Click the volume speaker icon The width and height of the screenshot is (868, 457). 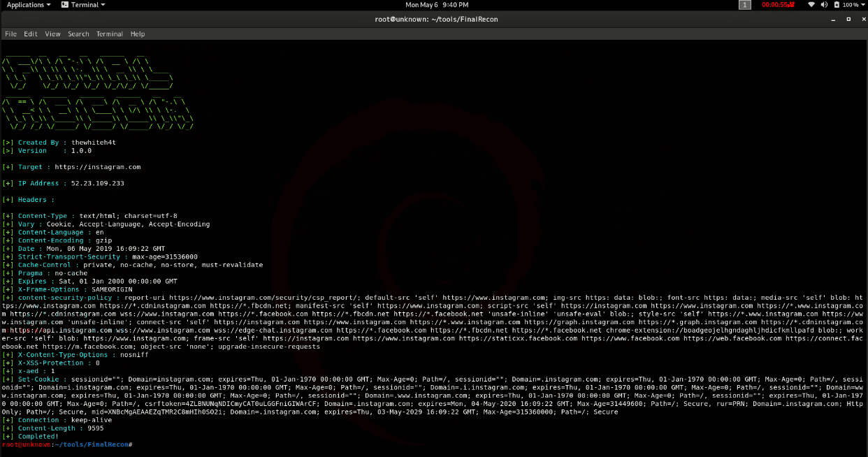pyautogui.click(x=824, y=5)
